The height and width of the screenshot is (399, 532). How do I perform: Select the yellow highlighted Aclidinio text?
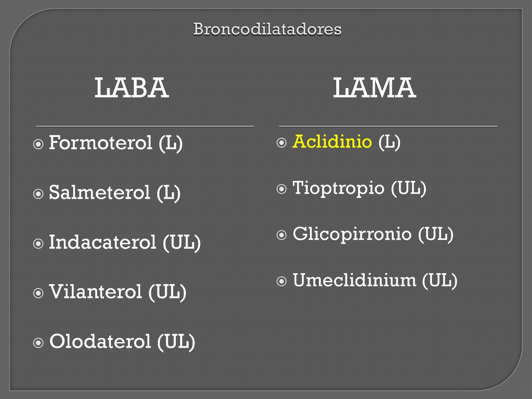pyautogui.click(x=332, y=141)
